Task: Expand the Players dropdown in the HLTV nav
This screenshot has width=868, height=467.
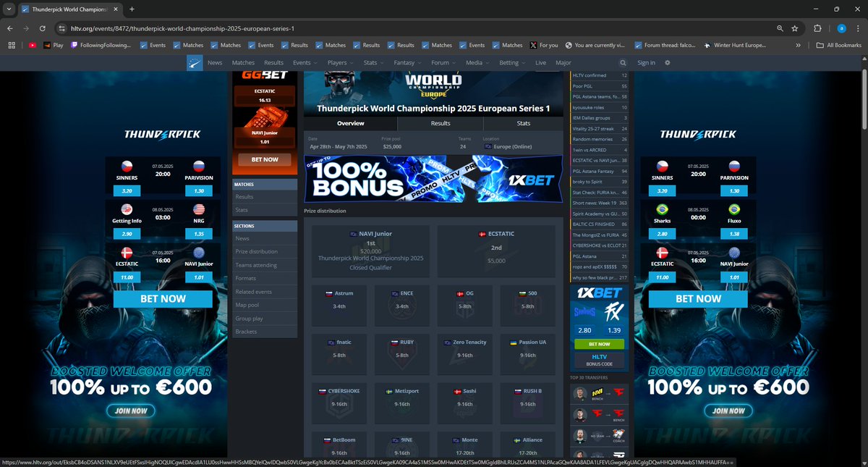Action: (x=340, y=63)
